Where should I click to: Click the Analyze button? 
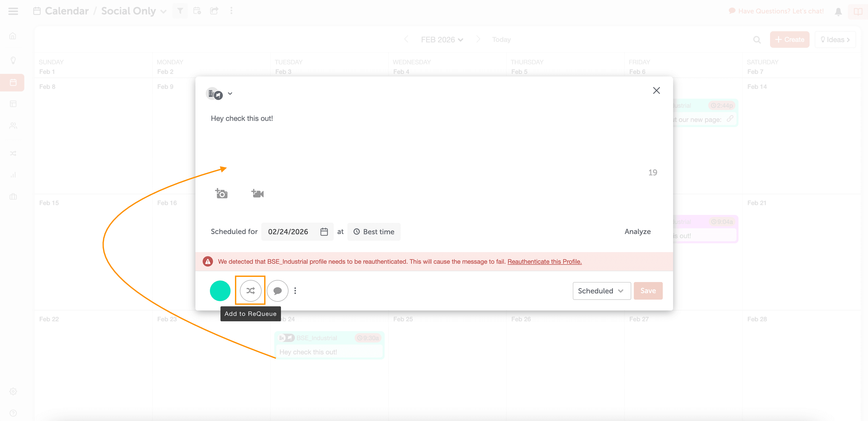(x=637, y=231)
